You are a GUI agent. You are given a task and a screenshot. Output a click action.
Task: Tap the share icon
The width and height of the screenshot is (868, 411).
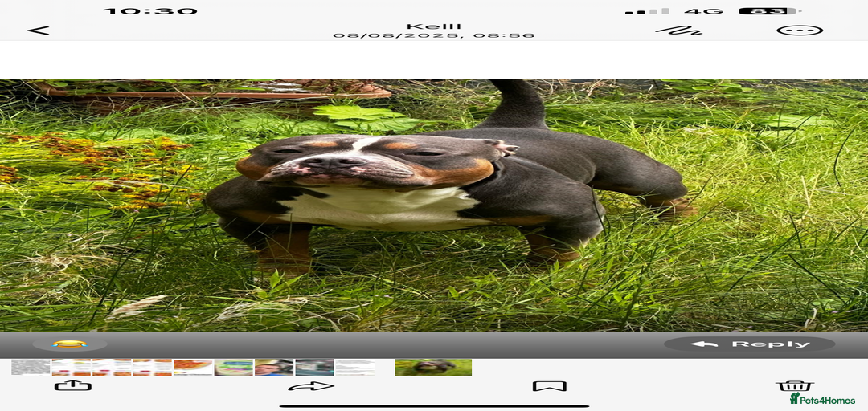[x=73, y=385]
